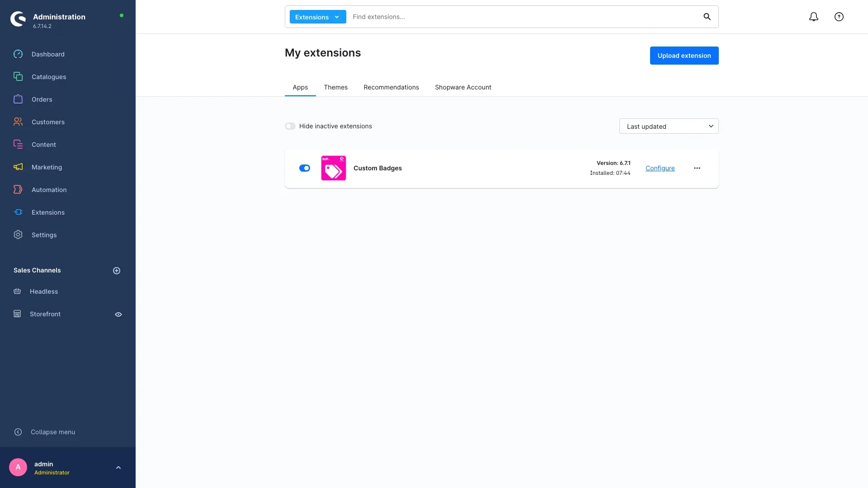Open Configure link for Custom Badges

660,168
